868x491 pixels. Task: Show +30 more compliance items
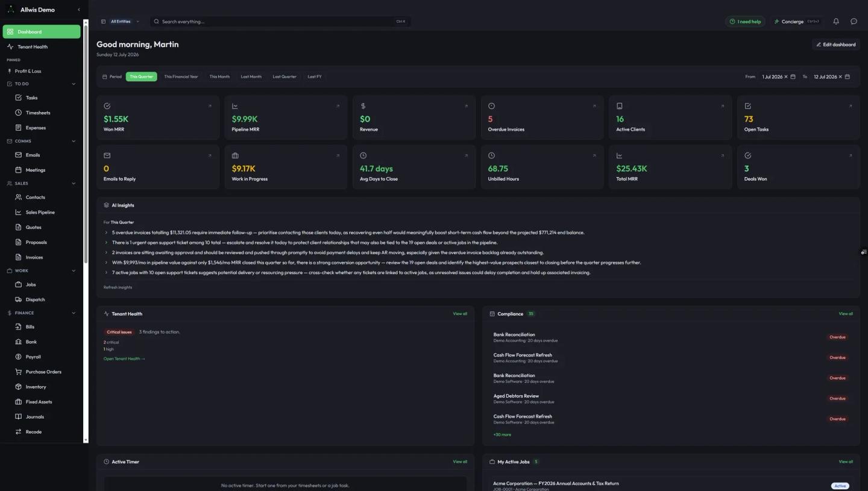tap(502, 434)
